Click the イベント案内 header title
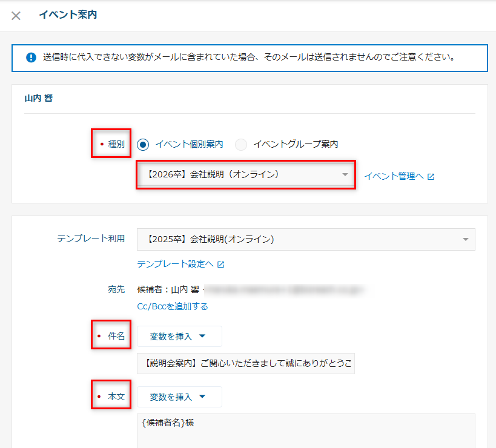Viewport: 496px width, 448px height. pos(68,15)
